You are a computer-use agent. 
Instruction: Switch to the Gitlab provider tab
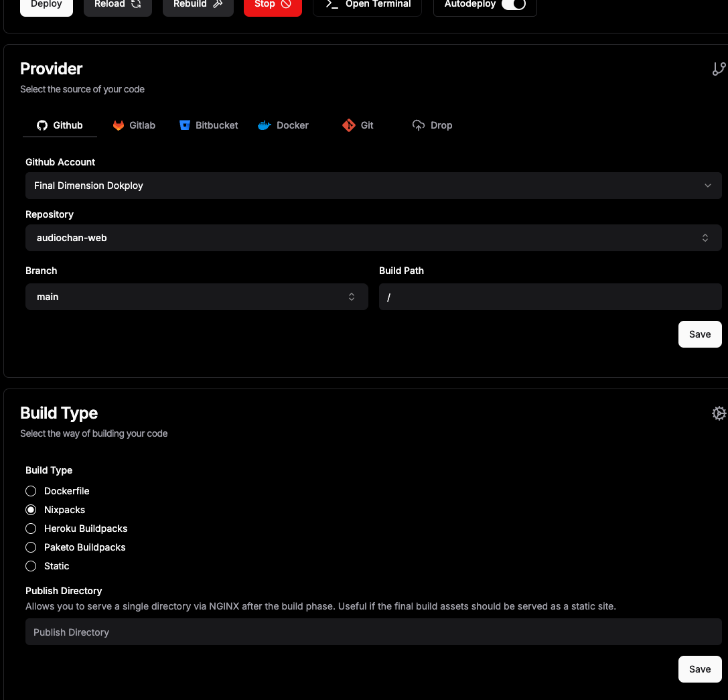click(134, 125)
